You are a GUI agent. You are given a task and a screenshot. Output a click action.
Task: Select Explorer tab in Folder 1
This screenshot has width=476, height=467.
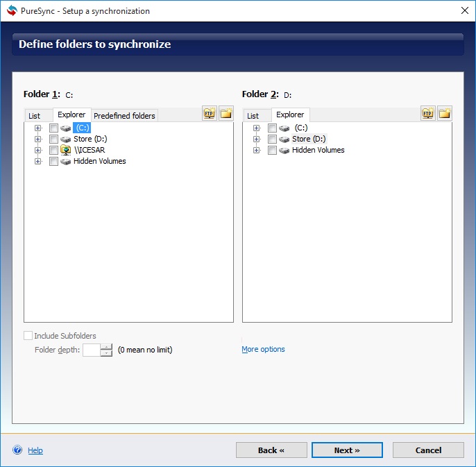click(71, 114)
